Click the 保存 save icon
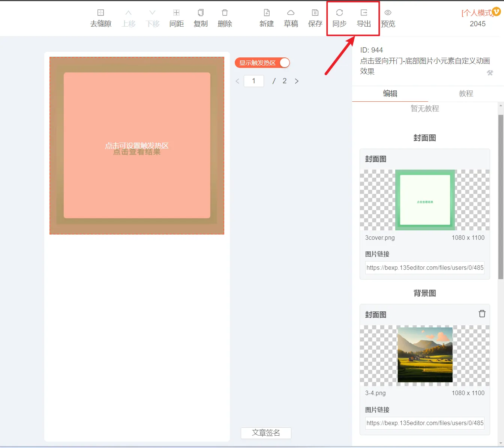This screenshot has width=504, height=448. tap(315, 12)
